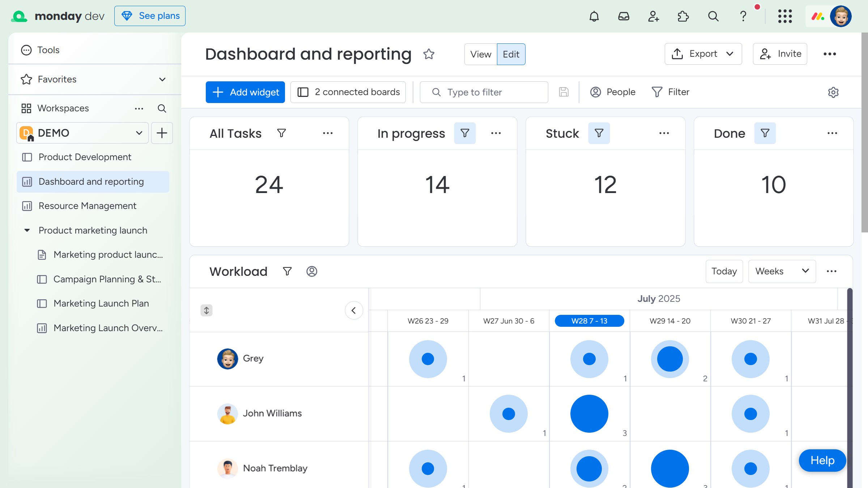Select the W29 14 - 20 week header
This screenshot has height=488, width=868.
click(x=670, y=321)
